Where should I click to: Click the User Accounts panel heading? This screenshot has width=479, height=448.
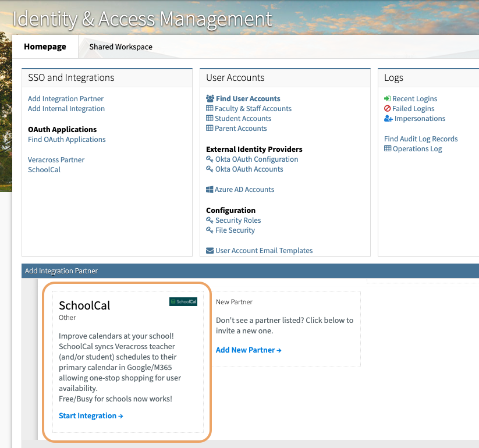(235, 77)
